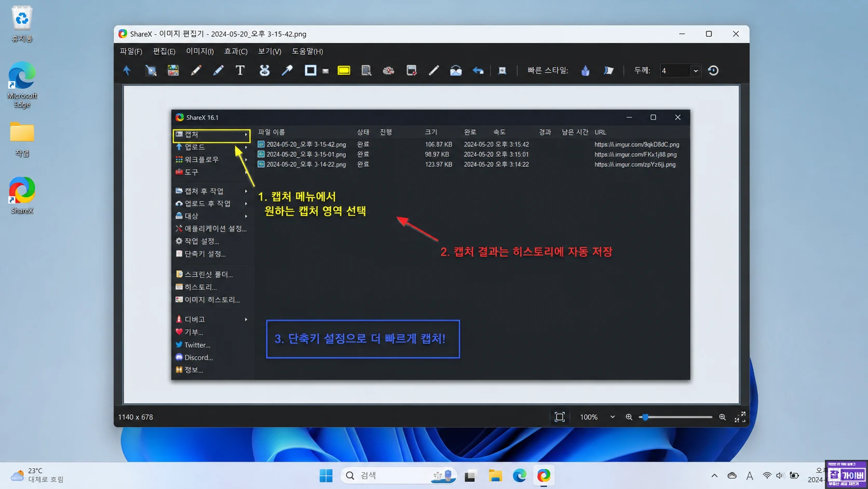Open the 효과(C) menu
Viewport: 868px width, 489px height.
[x=236, y=51]
